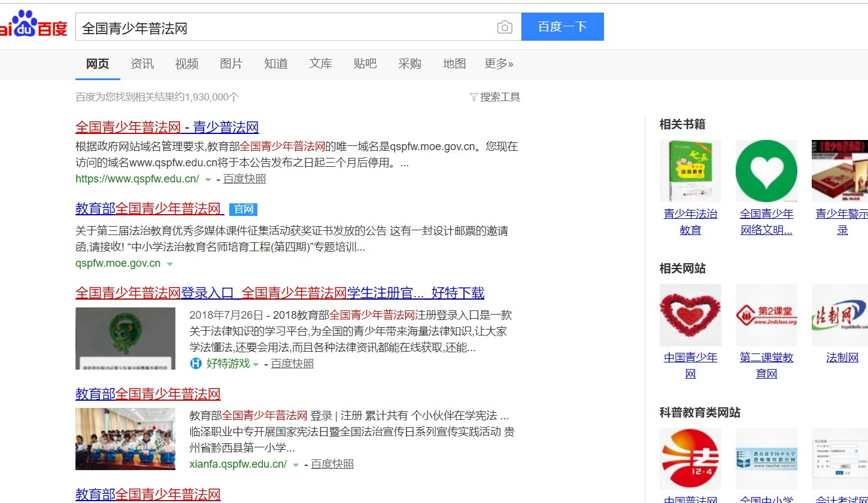The image size is (868, 503).
Task: Click the 第二课堂教育网 site icon
Action: click(766, 315)
